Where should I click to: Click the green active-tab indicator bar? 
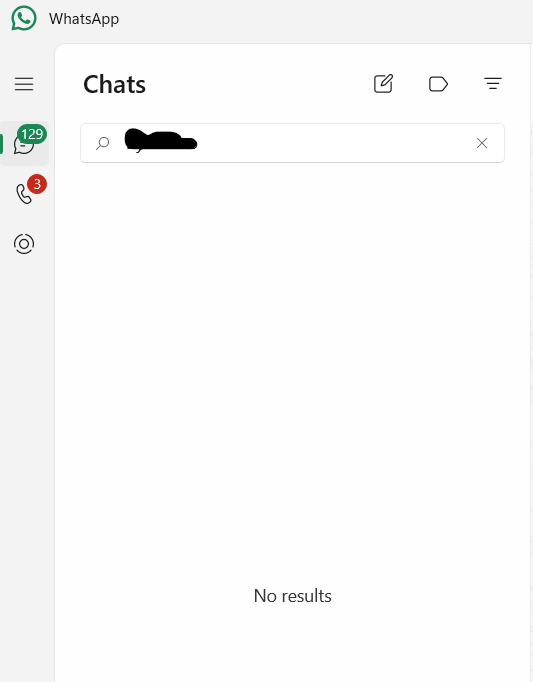click(1, 144)
